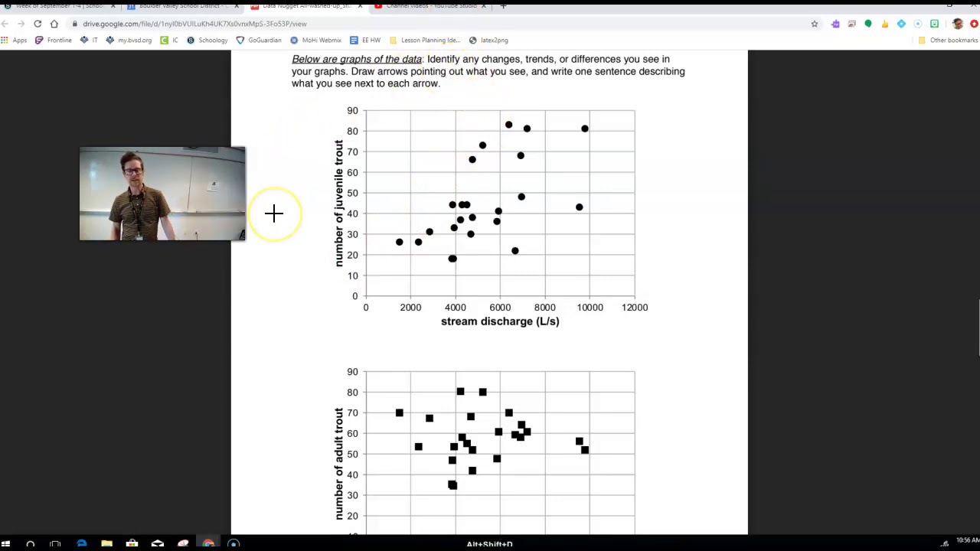Bookmark this page with the star icon
The image size is (980, 551).
click(x=815, y=24)
